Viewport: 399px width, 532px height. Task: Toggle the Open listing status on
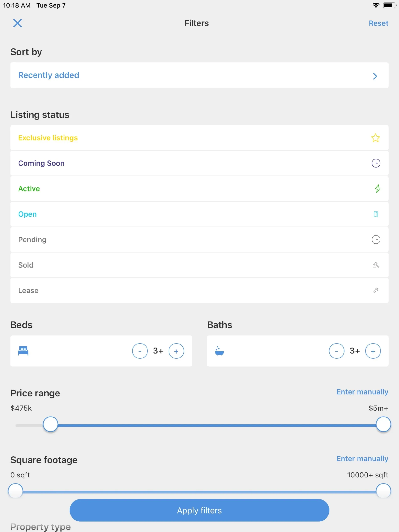point(199,214)
